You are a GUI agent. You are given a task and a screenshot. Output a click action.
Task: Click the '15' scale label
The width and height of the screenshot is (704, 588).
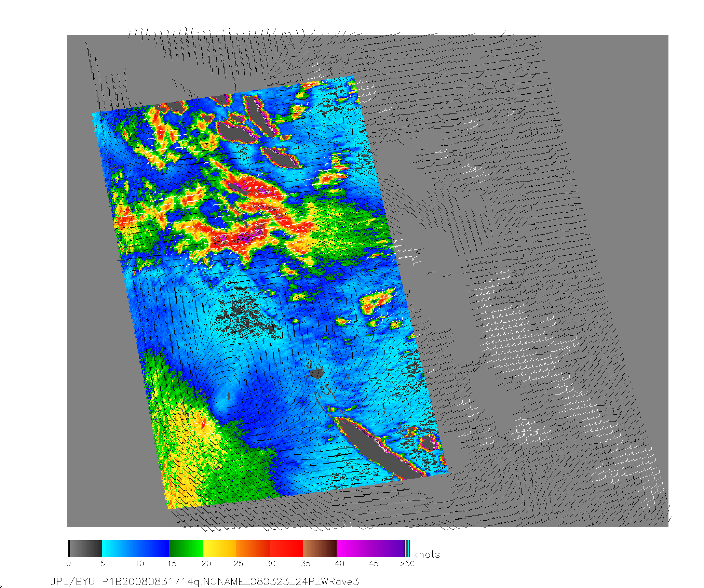(172, 564)
